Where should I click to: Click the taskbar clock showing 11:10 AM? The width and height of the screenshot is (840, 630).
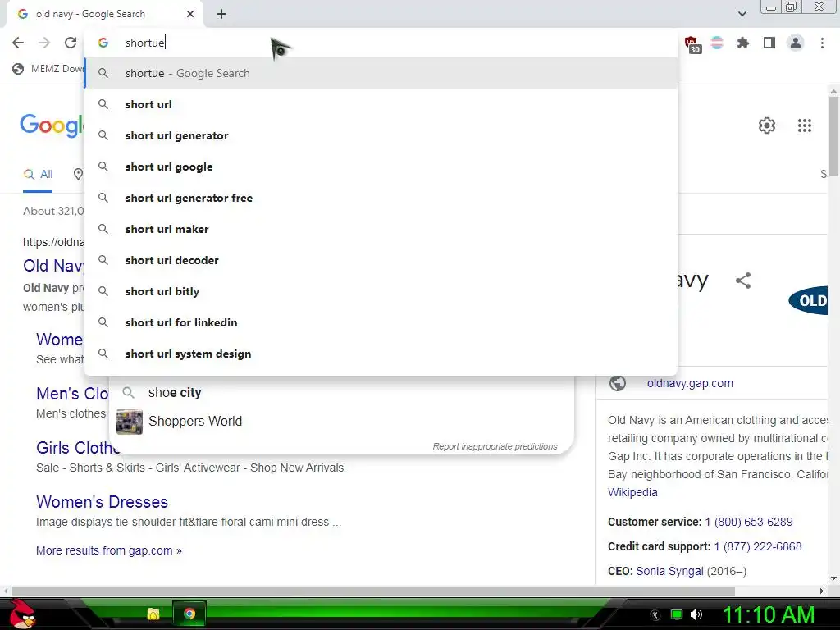[769, 614]
